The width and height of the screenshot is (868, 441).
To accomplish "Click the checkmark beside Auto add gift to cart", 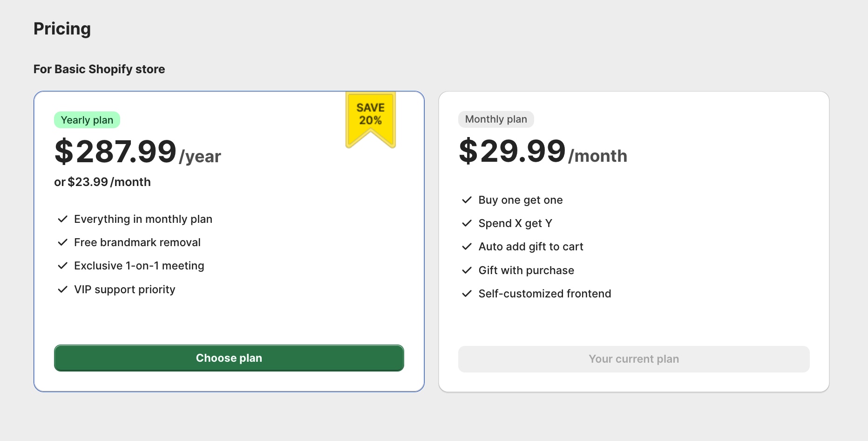I will tap(467, 247).
